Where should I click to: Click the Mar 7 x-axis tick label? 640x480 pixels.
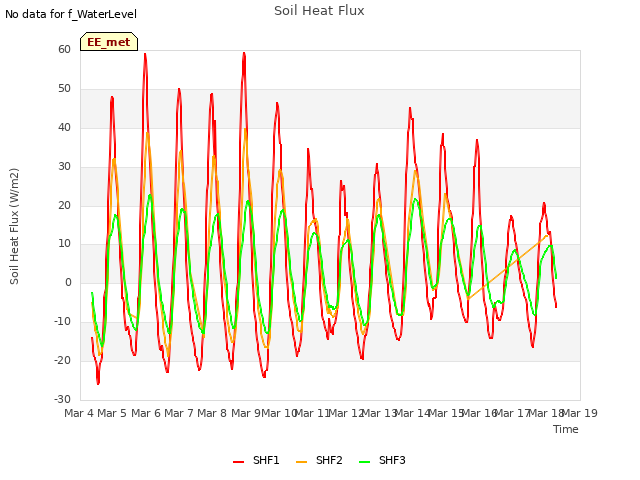click(179, 413)
